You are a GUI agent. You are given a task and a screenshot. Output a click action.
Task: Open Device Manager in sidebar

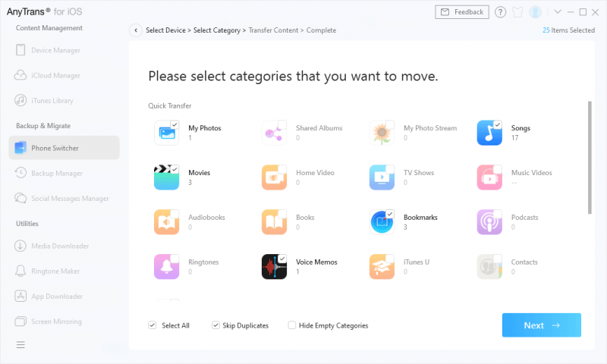click(x=64, y=50)
